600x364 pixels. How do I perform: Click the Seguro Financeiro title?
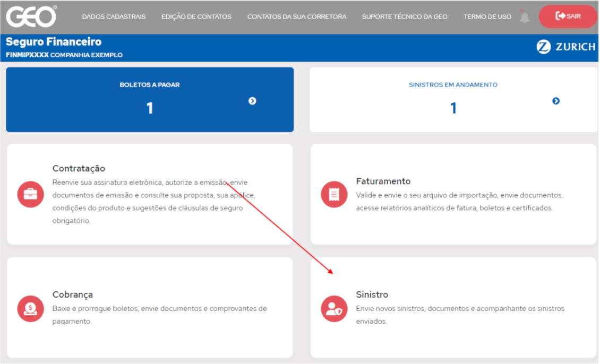coord(54,42)
